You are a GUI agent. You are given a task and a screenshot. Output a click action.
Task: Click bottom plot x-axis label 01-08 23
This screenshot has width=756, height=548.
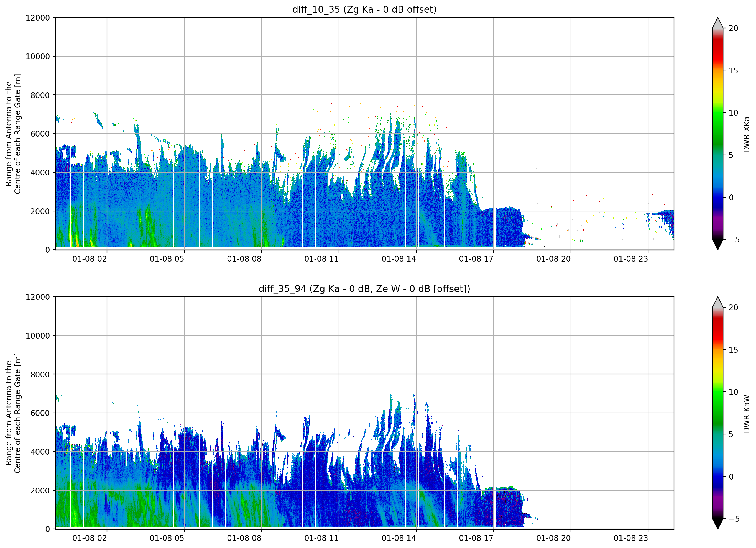pos(631,538)
